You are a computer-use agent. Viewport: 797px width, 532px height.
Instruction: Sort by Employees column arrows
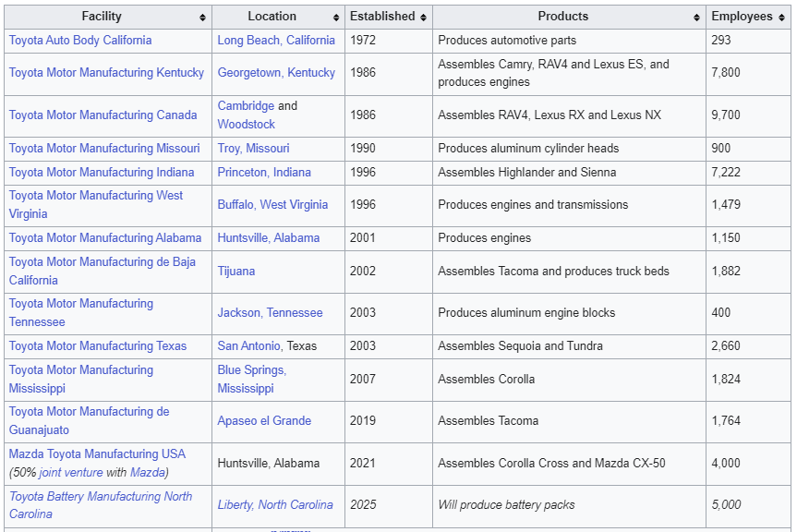click(x=781, y=18)
